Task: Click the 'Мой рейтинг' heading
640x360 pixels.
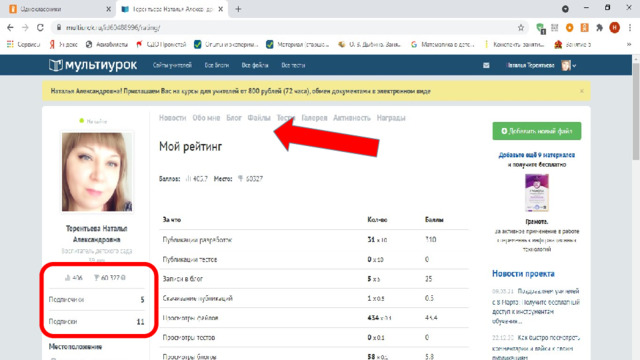Action: coord(191,147)
